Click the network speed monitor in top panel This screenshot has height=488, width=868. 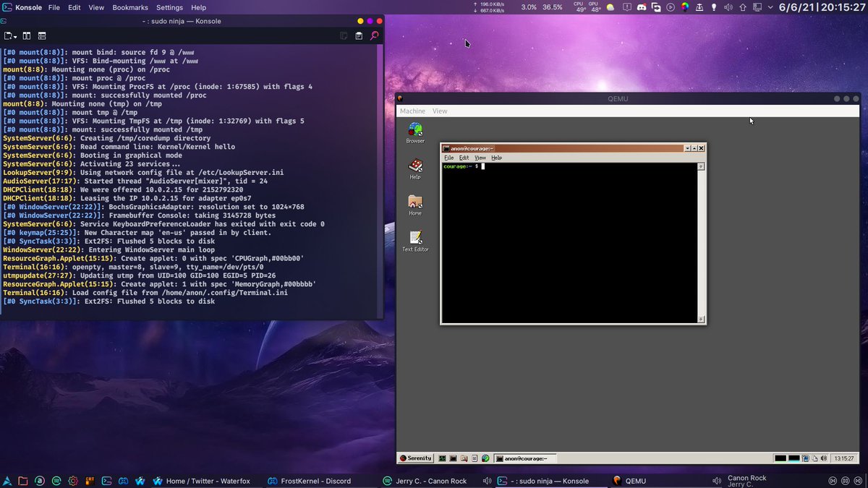click(x=490, y=8)
